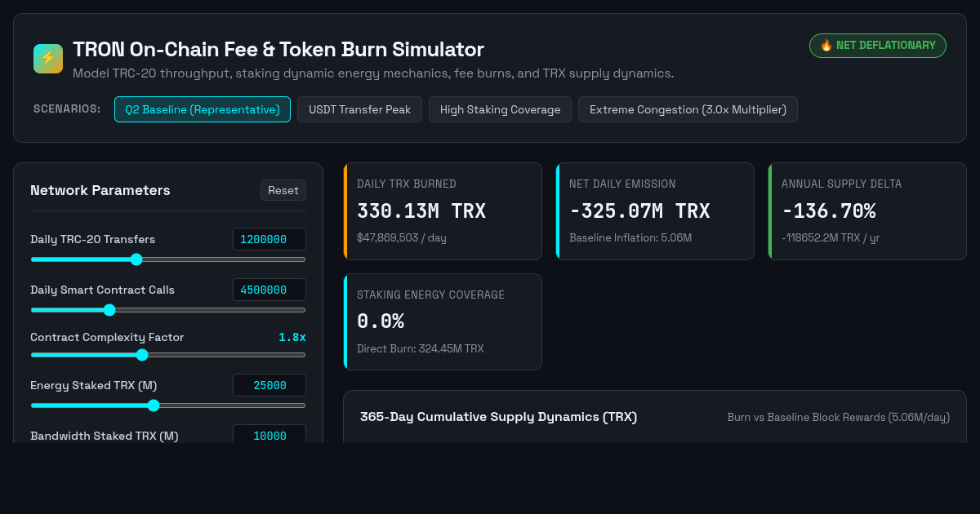Click the Annual Supply Delta value -136.70%
The width and height of the screenshot is (980, 514).
[x=828, y=211]
